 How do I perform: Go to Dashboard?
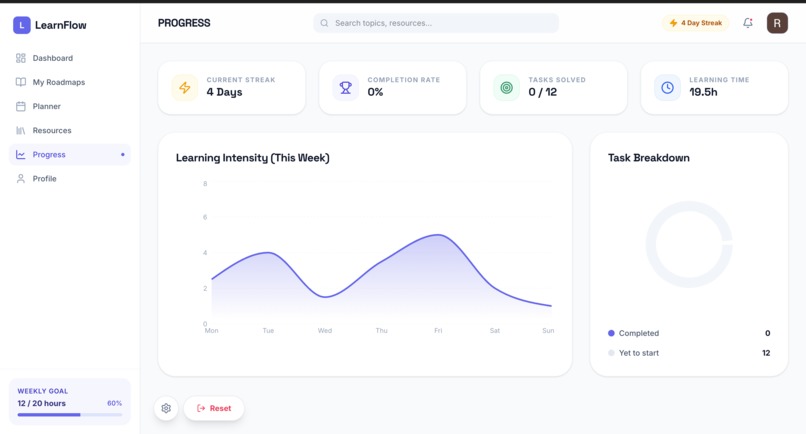tap(70, 58)
